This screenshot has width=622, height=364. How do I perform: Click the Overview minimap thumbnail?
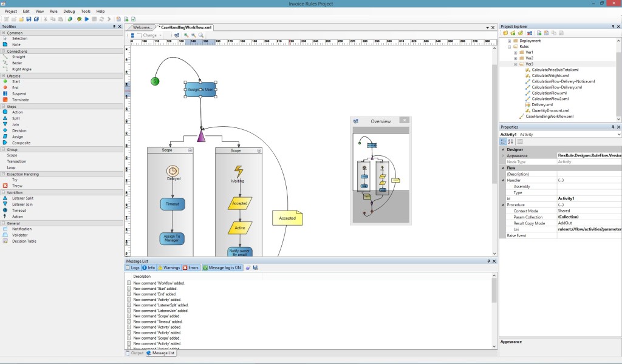[x=381, y=174]
